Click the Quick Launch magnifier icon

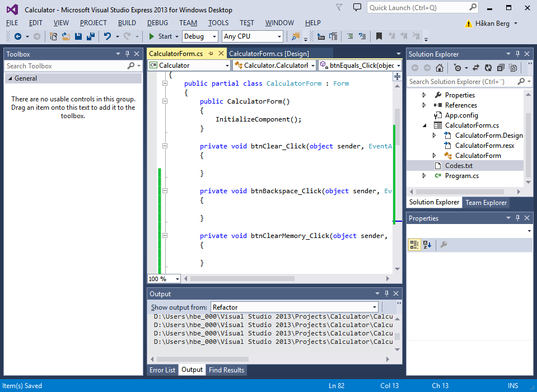[x=473, y=7]
